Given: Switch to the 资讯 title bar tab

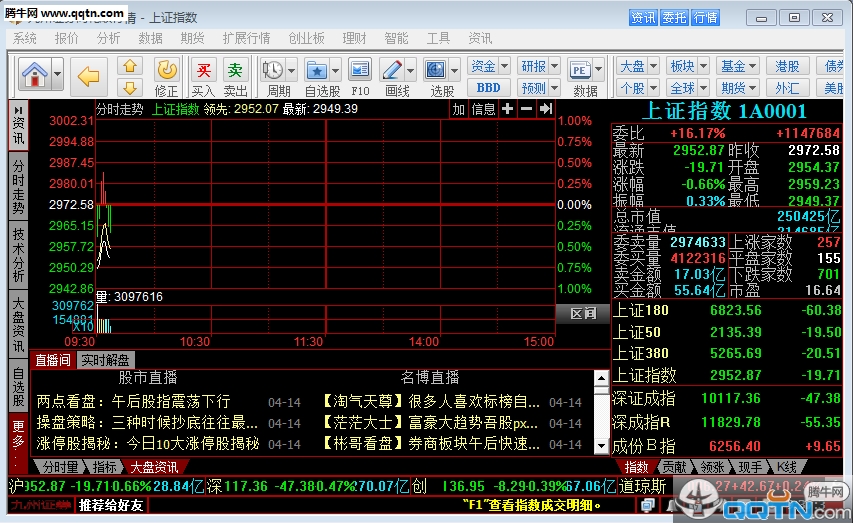Looking at the screenshot, I should point(643,17).
